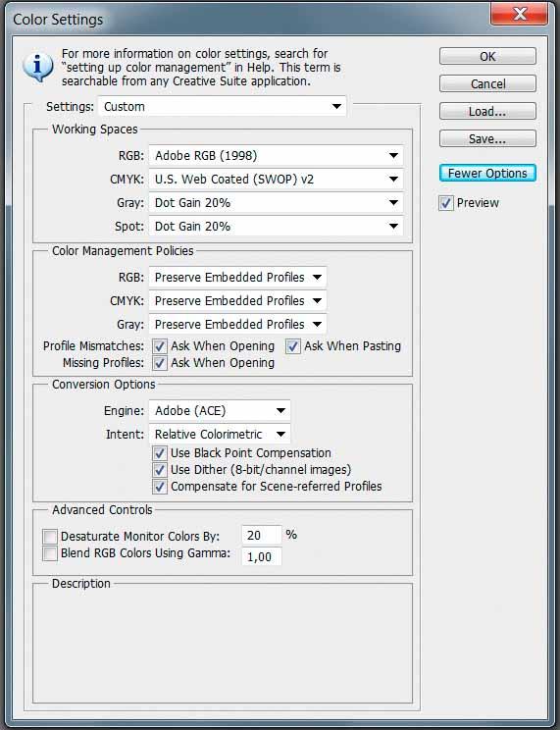Open the CMYK U.S. Web Coated dropdown
Screen dimensions: 560x730
pos(276,180)
